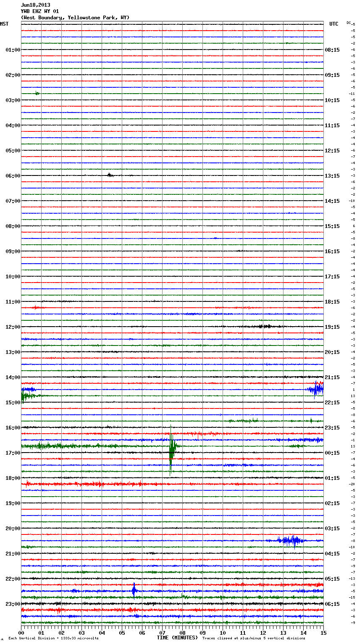Pick the "00:15" UTC time label

(332, 453)
